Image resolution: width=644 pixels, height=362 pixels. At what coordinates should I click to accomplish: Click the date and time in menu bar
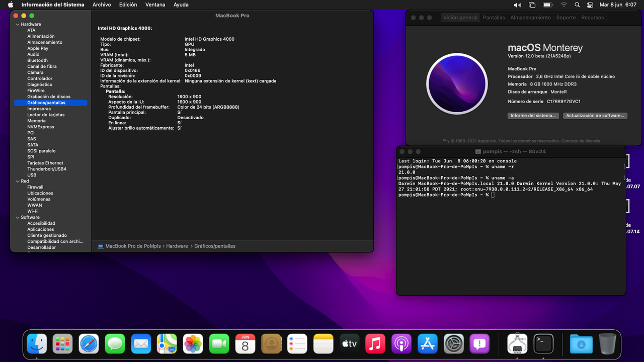618,5
